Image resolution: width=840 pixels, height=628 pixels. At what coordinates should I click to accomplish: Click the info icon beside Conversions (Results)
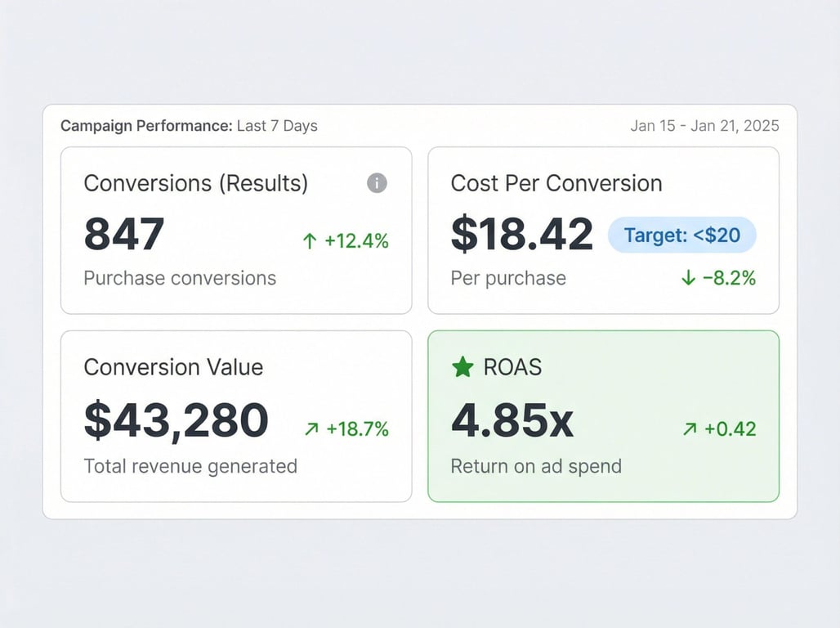click(x=377, y=183)
